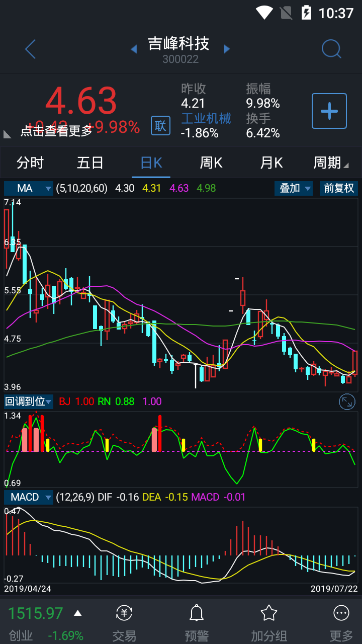Tap the 300022 stock code
This screenshot has width=362, height=644.
point(180,59)
